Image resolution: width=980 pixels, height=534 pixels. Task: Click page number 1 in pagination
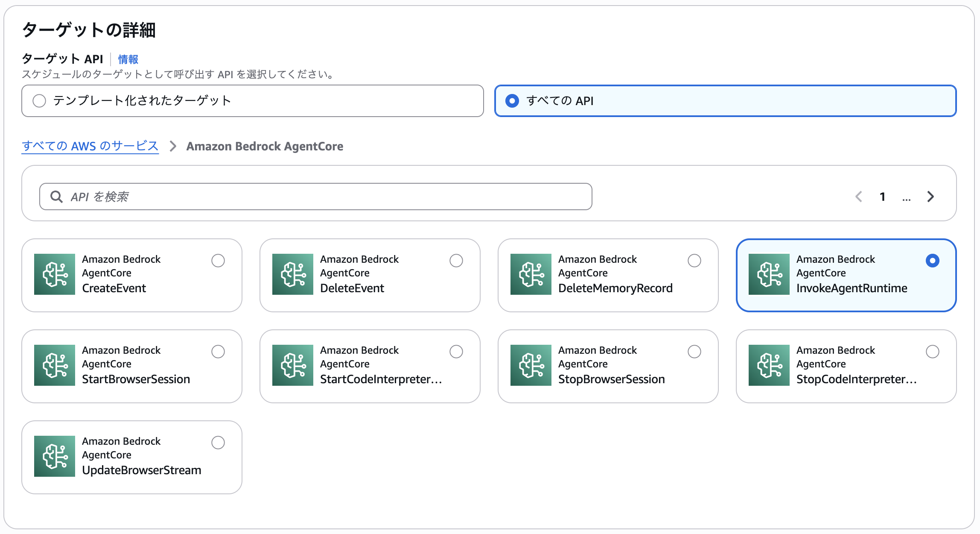(883, 197)
